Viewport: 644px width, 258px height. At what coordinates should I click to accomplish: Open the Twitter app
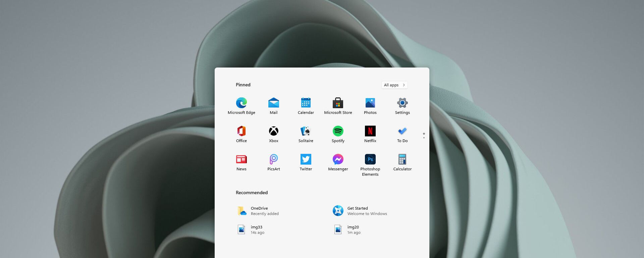306,162
